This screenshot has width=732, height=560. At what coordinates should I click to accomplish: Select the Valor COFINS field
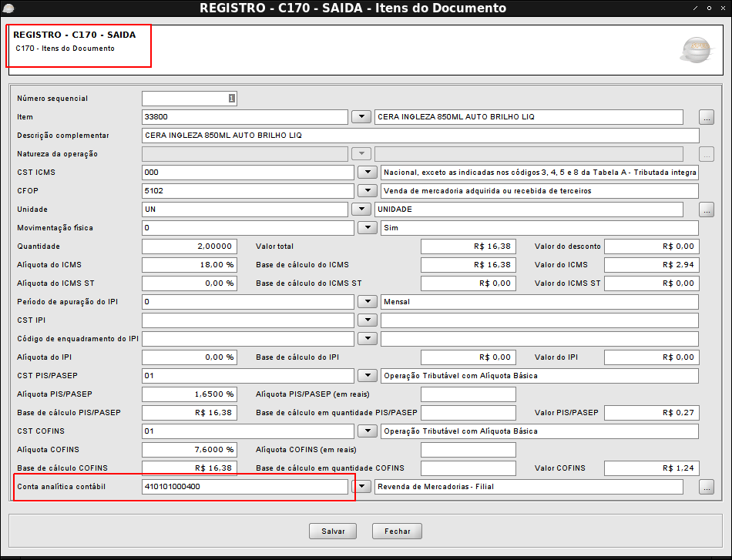tap(652, 468)
